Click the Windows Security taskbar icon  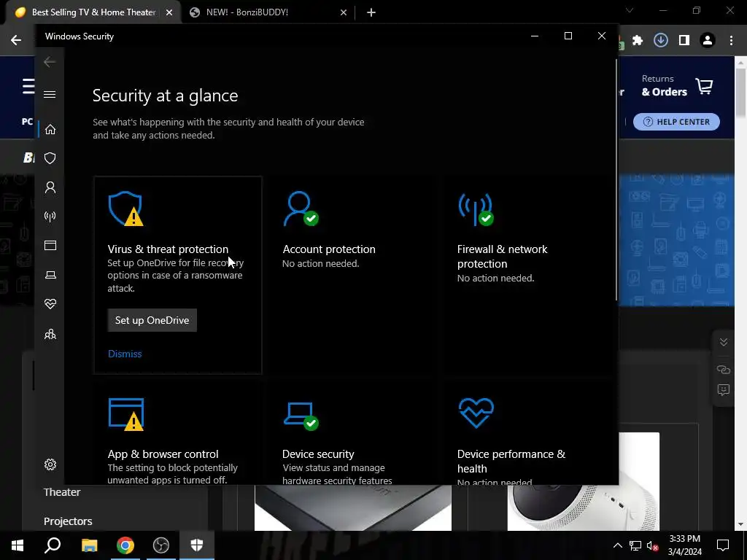197,545
